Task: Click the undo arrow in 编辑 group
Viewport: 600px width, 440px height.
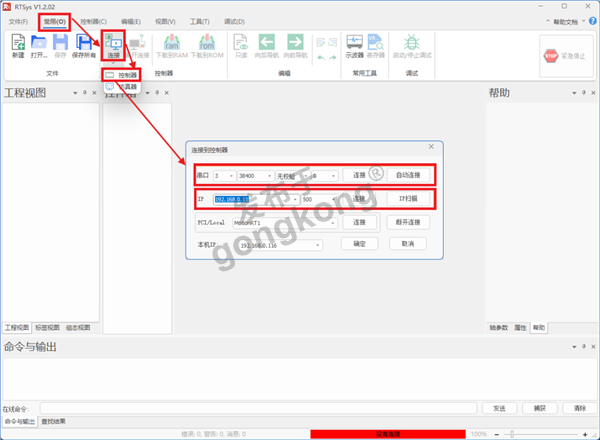Action: (x=321, y=58)
